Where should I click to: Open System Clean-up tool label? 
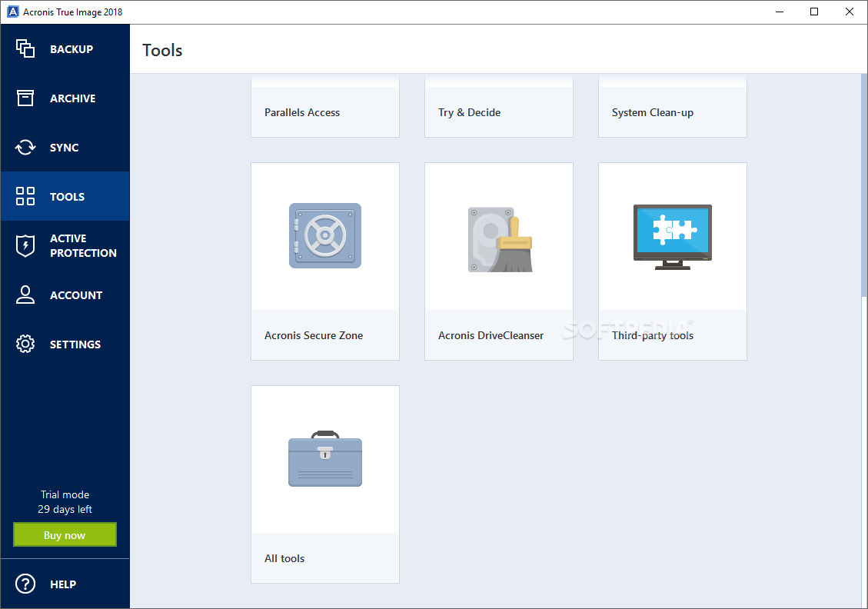653,112
